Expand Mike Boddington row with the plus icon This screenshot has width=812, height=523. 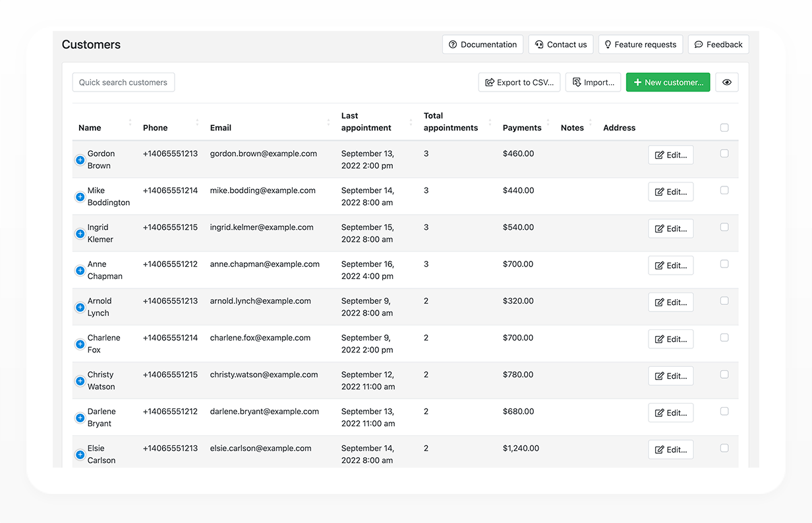(80, 197)
